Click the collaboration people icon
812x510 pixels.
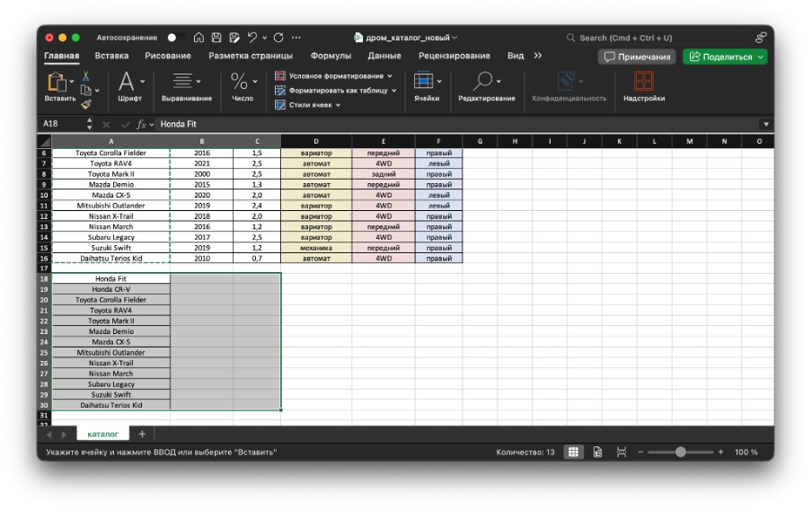(760, 38)
